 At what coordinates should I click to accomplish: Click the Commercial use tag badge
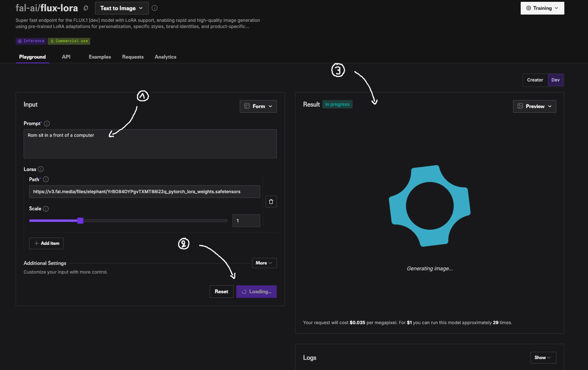click(x=69, y=41)
